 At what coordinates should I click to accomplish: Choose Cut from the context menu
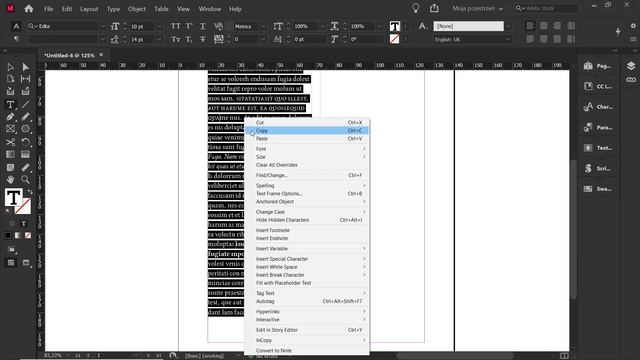pyautogui.click(x=307, y=122)
